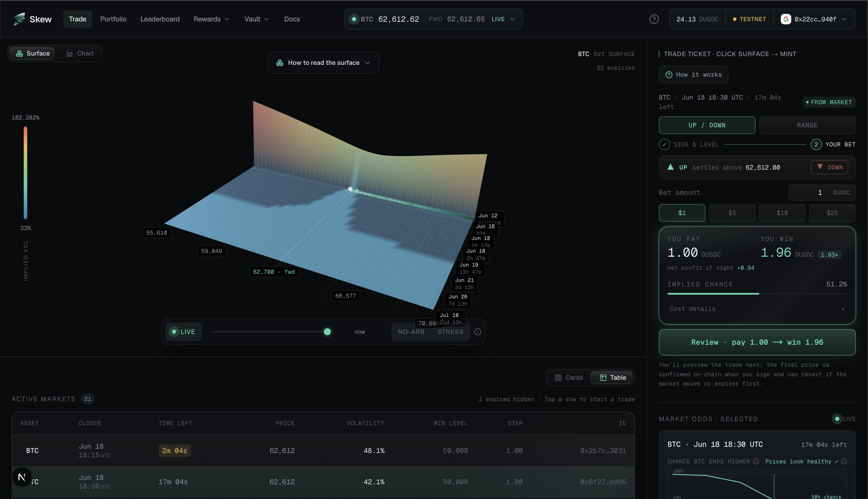Go to Portfolio page
This screenshot has width=868, height=499.
pyautogui.click(x=113, y=19)
